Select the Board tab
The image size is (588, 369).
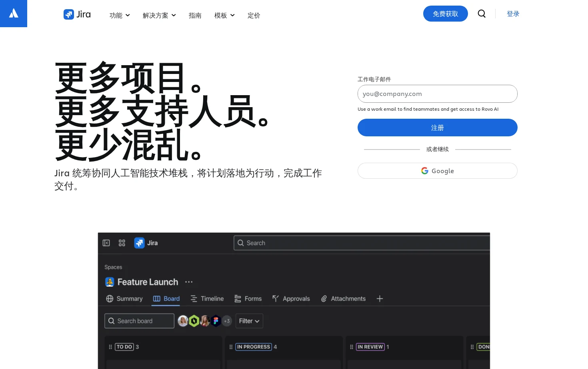tap(166, 299)
